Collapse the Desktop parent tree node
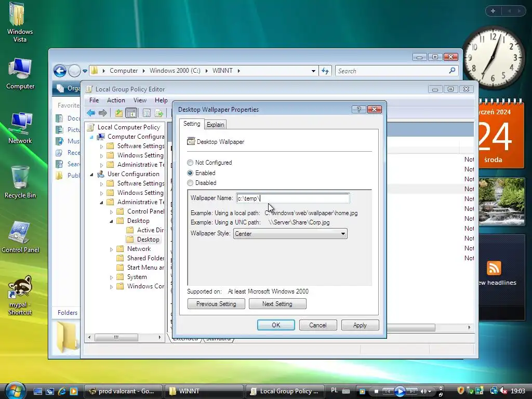Viewport: 532px width, 399px height. point(111,221)
